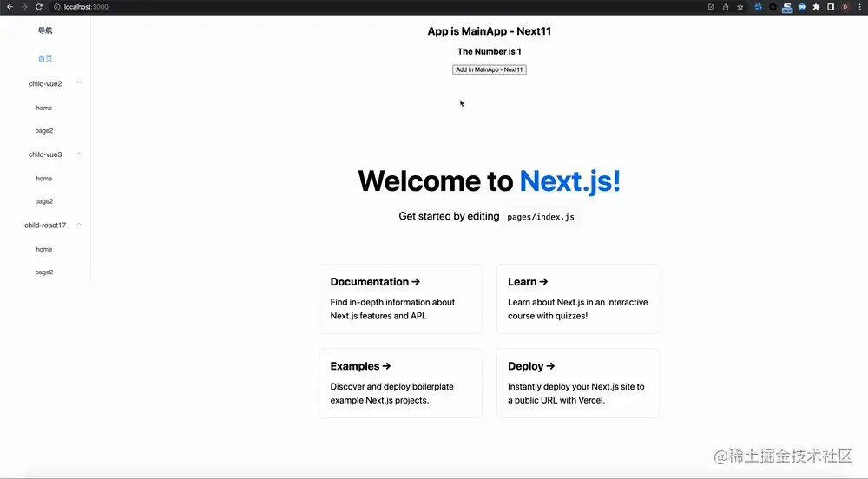Reload the page with the refresh icon

coord(39,7)
